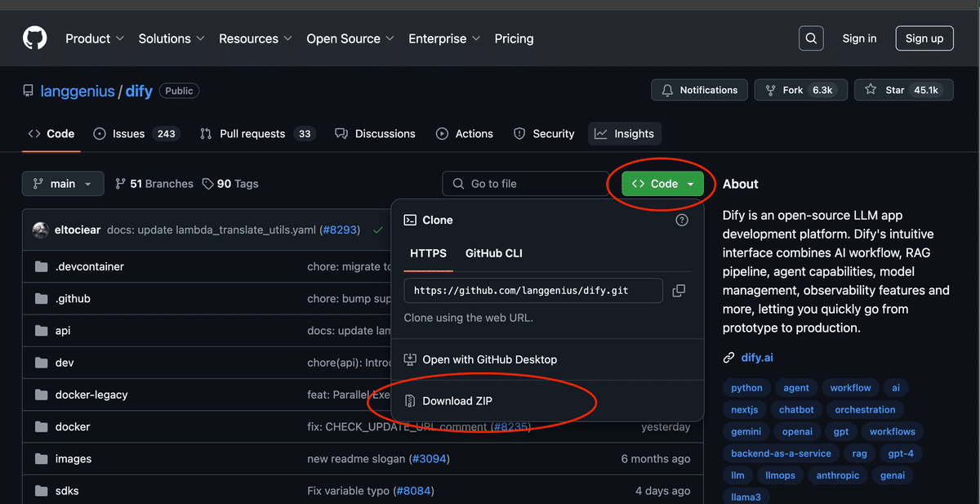
Task: Click the Sign in link
Action: 860,38
